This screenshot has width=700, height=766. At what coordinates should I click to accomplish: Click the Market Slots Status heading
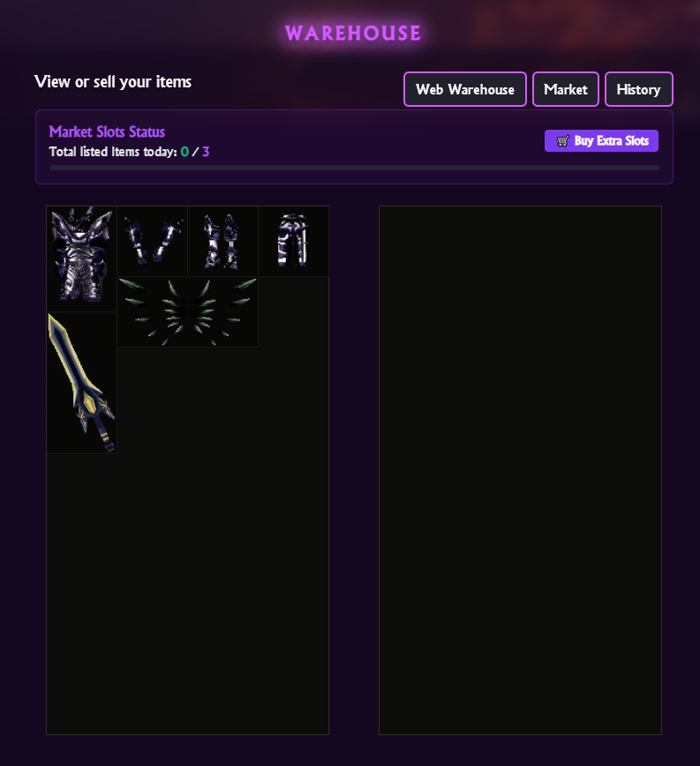(x=107, y=131)
